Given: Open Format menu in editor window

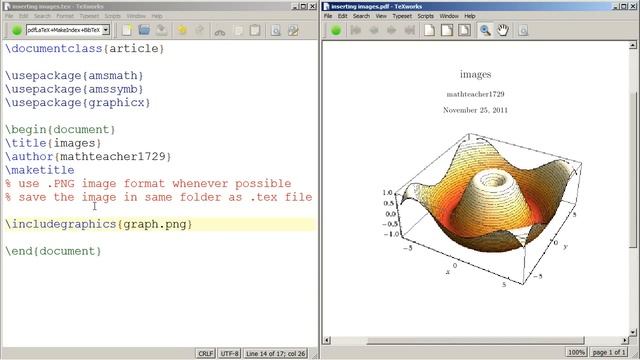Looking at the screenshot, I should [x=65, y=16].
